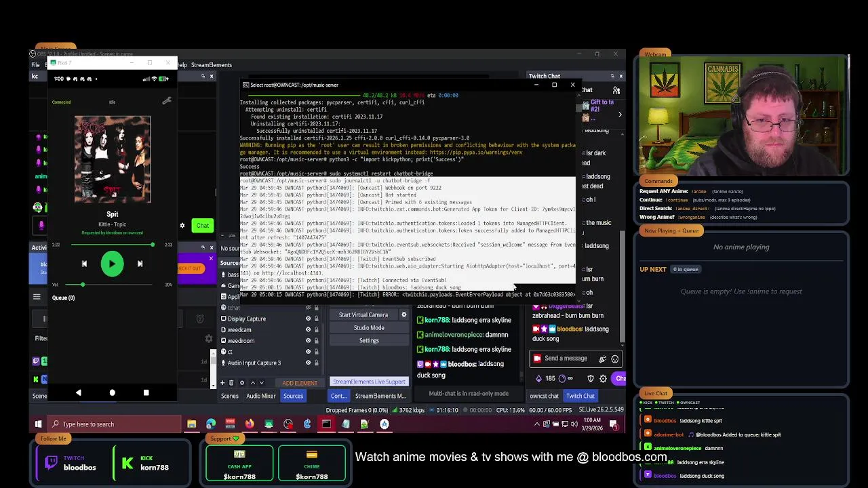Toggle the lock on Display Capture source
The image size is (868, 488).
point(316,319)
